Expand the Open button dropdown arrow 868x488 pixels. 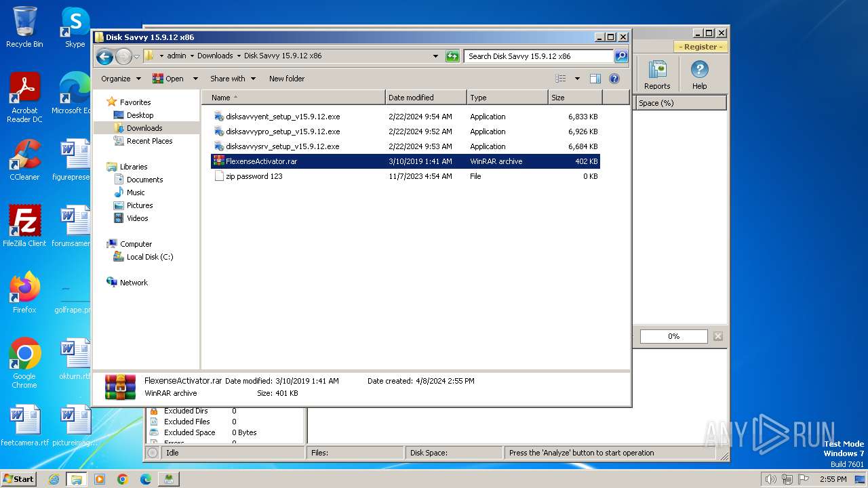[x=195, y=79]
